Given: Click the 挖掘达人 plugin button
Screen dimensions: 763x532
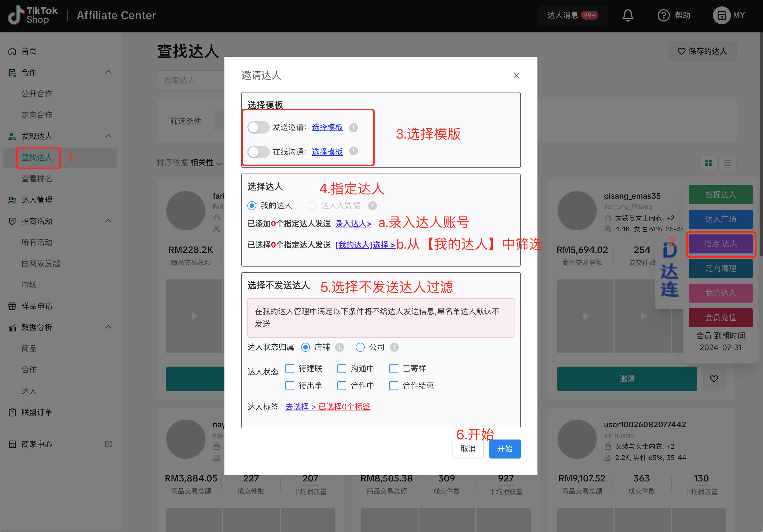Looking at the screenshot, I should [721, 194].
